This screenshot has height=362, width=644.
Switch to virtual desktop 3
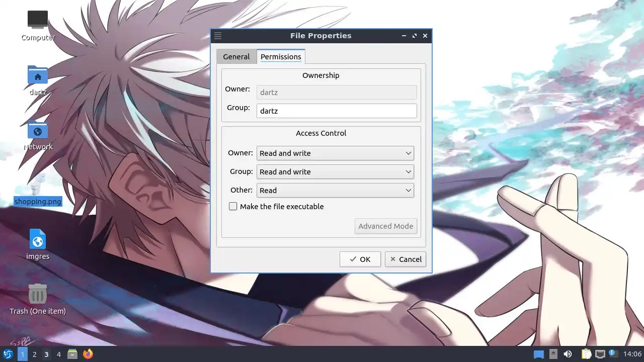pyautogui.click(x=47, y=354)
